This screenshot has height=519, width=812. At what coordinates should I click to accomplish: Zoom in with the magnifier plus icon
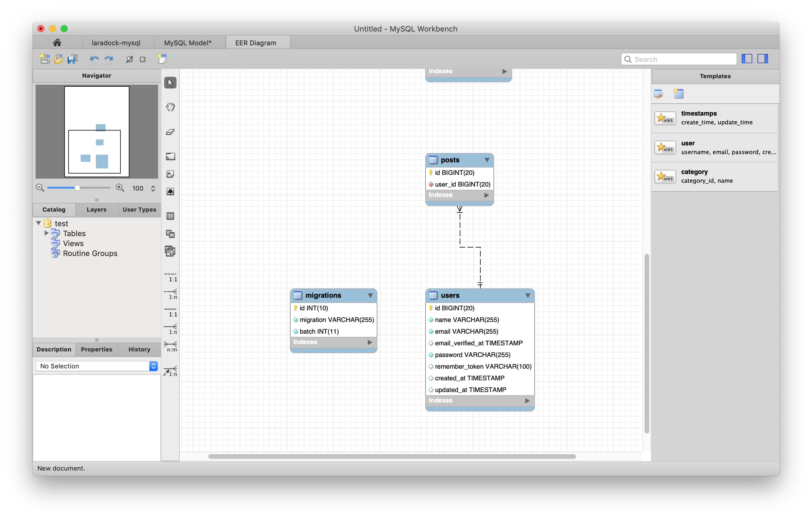click(120, 188)
